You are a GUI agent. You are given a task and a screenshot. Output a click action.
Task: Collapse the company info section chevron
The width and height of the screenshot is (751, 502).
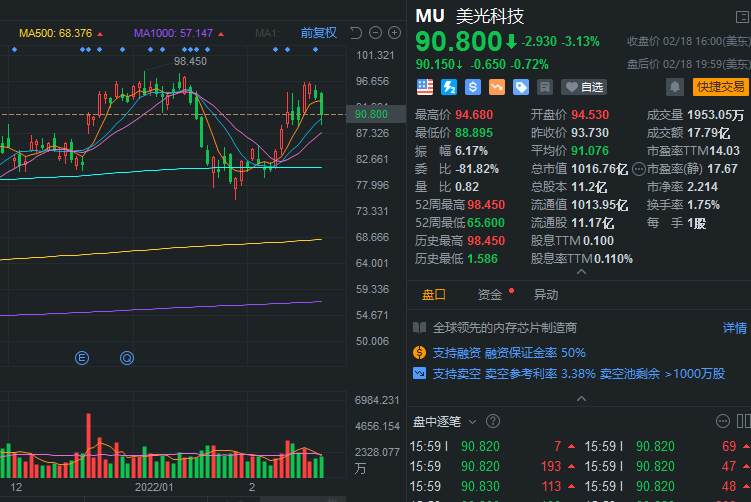pyautogui.click(x=581, y=399)
